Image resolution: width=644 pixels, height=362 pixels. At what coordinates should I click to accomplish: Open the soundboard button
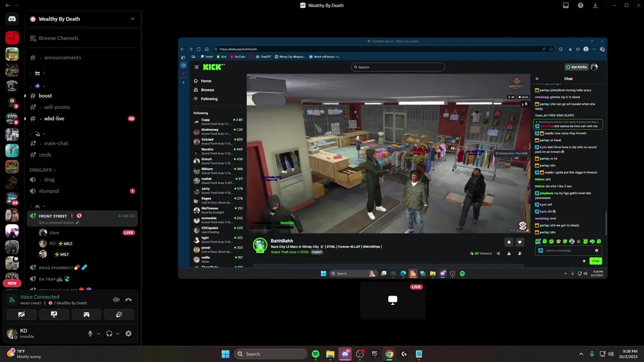click(x=119, y=314)
